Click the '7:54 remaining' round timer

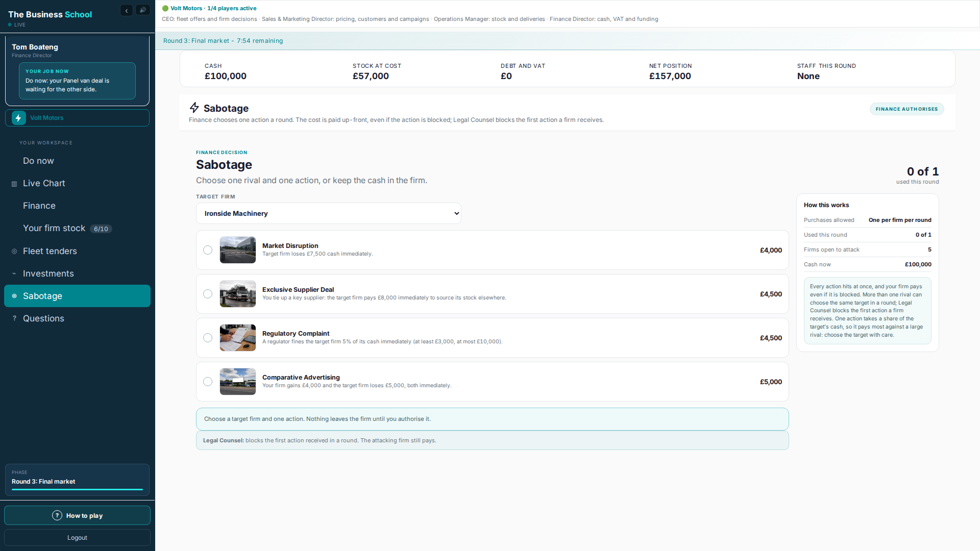coord(260,41)
